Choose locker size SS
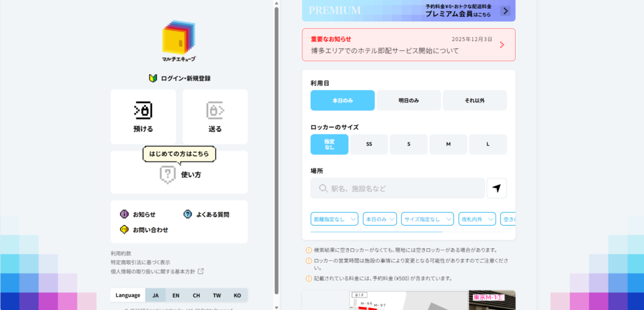Viewport: 644px width, 310px height. coord(369,145)
